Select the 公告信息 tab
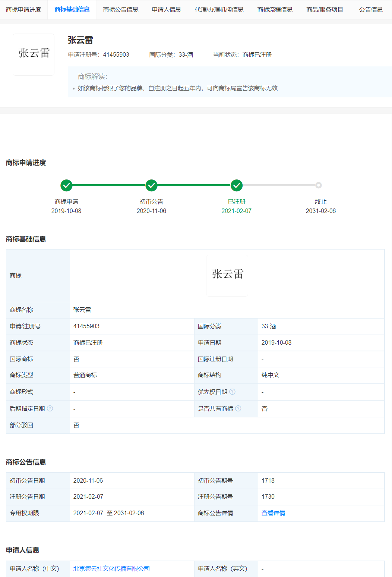The width and height of the screenshot is (392, 577). pyautogui.click(x=371, y=10)
